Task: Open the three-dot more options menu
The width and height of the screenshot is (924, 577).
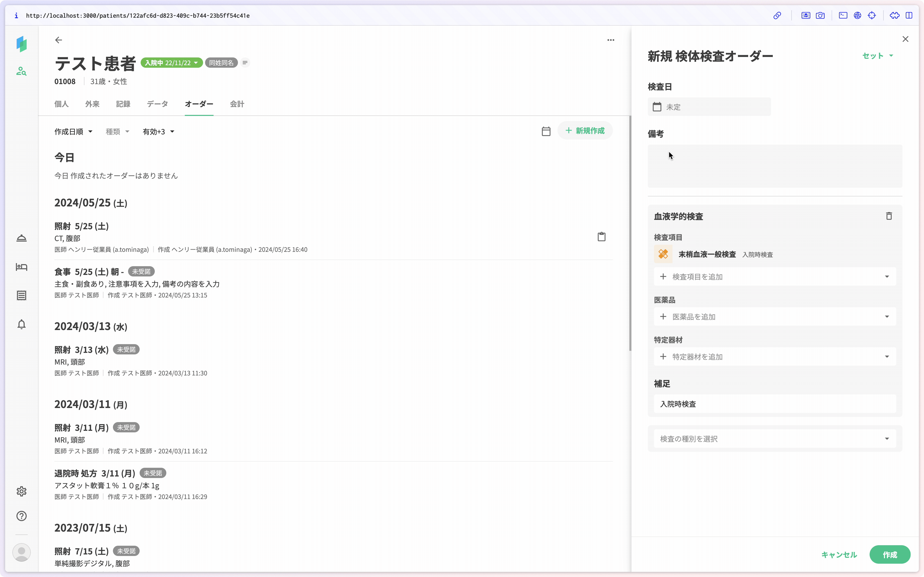Action: pos(611,40)
